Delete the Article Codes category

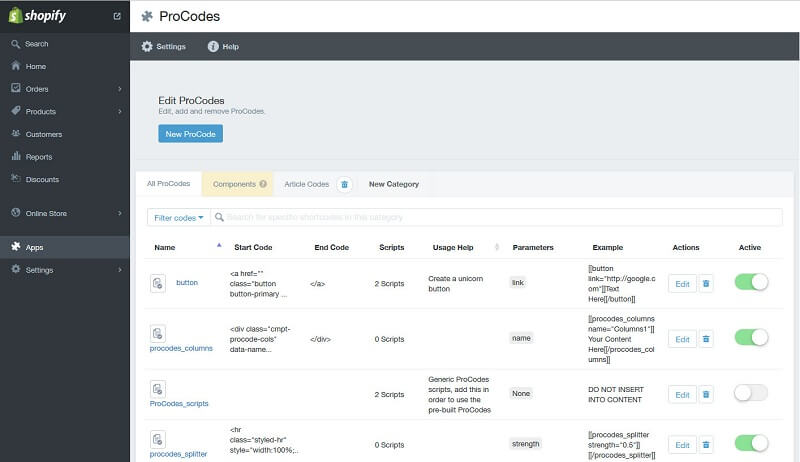(344, 184)
